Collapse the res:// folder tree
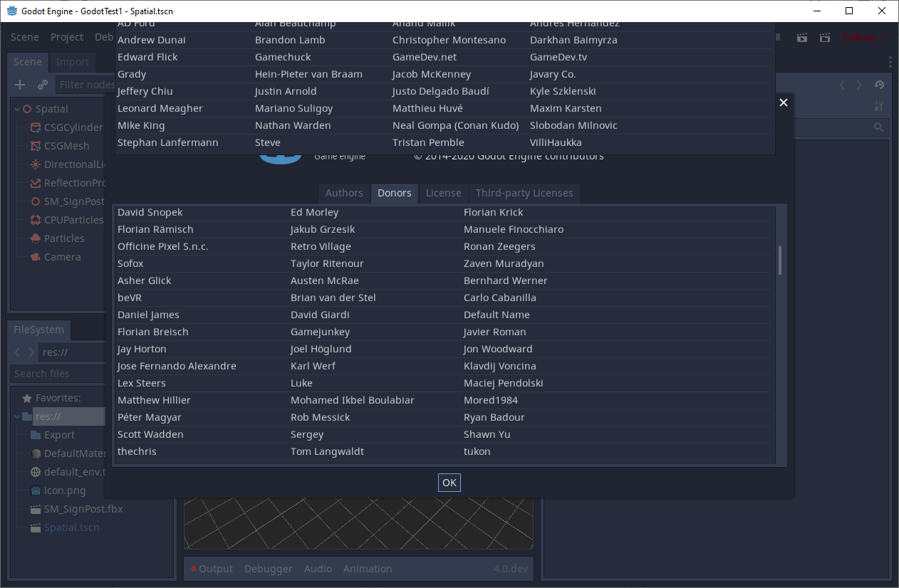Image resolution: width=899 pixels, height=588 pixels. click(x=16, y=416)
